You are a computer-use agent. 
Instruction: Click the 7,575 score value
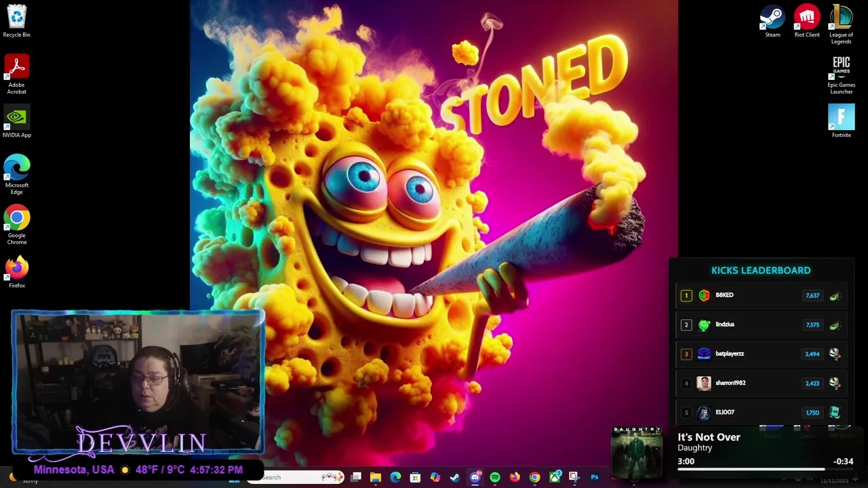[812, 325]
